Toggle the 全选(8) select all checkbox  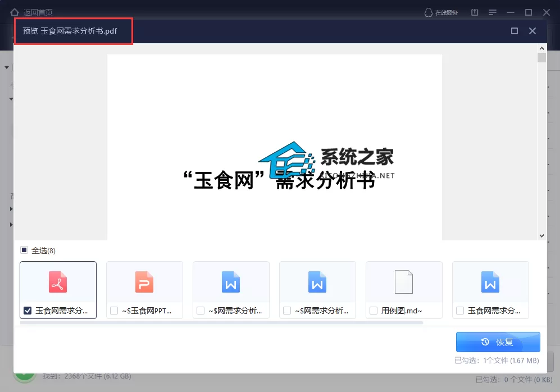[x=24, y=250]
